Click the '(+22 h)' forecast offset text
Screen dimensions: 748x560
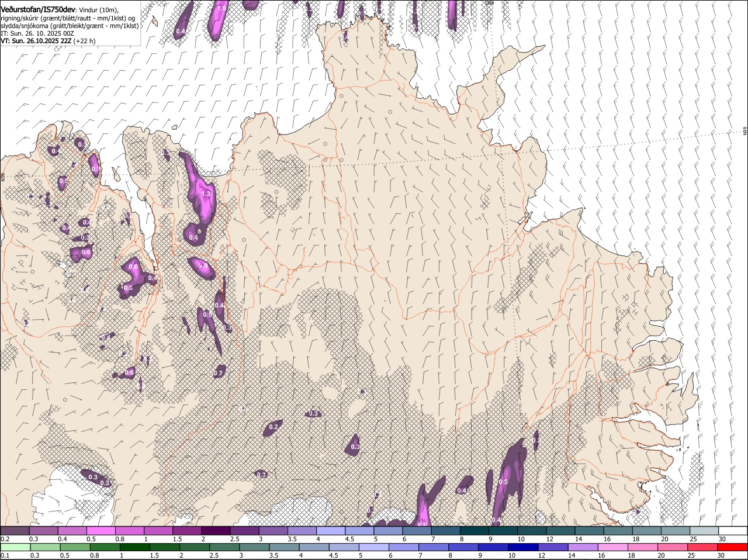pos(85,41)
